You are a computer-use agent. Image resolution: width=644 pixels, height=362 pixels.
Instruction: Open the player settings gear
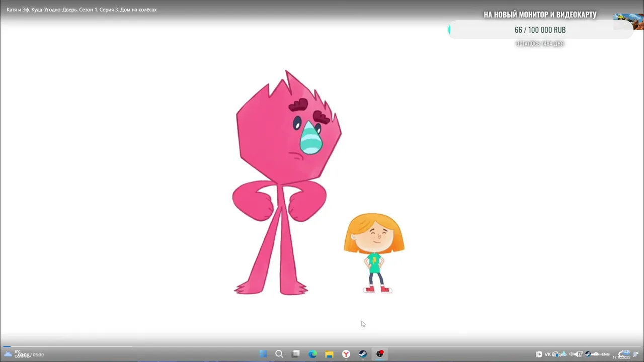point(621,354)
